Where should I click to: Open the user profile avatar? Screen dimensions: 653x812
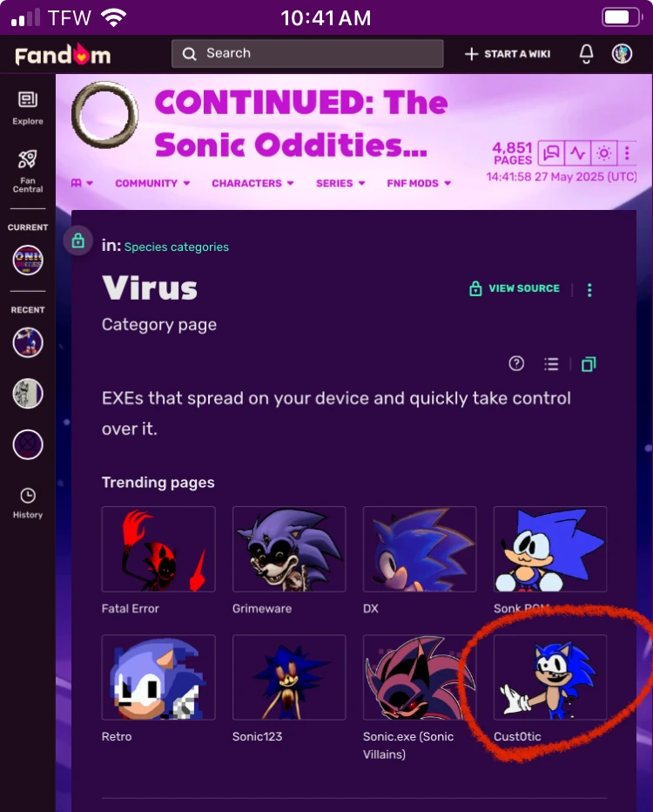(622, 53)
